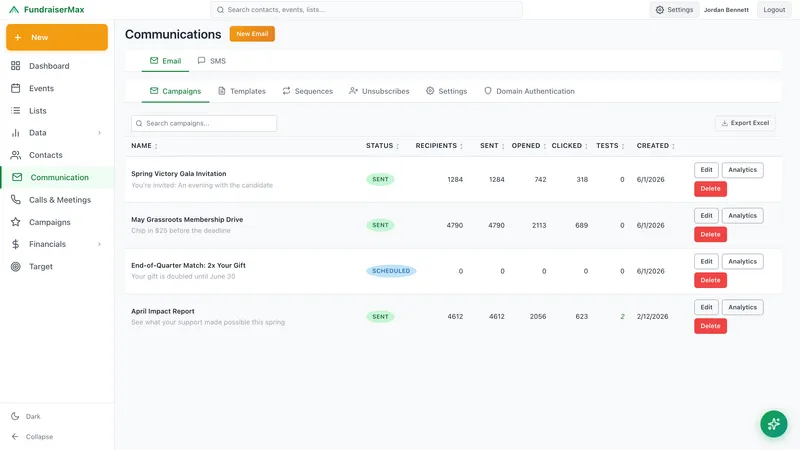Focus the Search campaigns field

pos(204,123)
